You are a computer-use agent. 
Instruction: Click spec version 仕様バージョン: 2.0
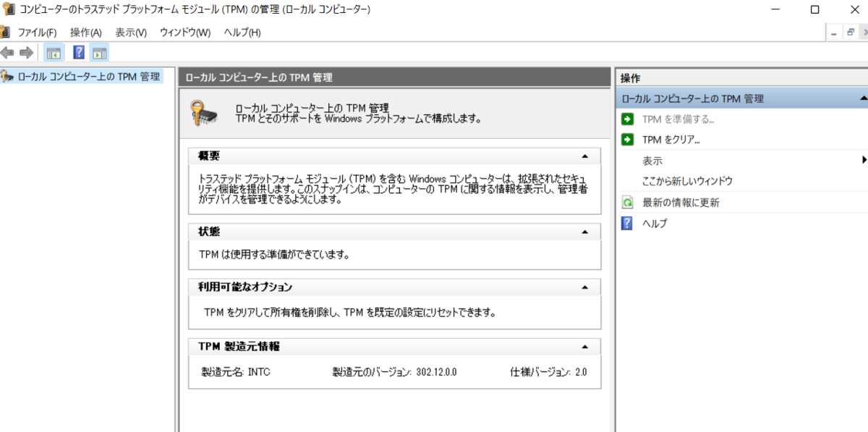click(x=548, y=372)
